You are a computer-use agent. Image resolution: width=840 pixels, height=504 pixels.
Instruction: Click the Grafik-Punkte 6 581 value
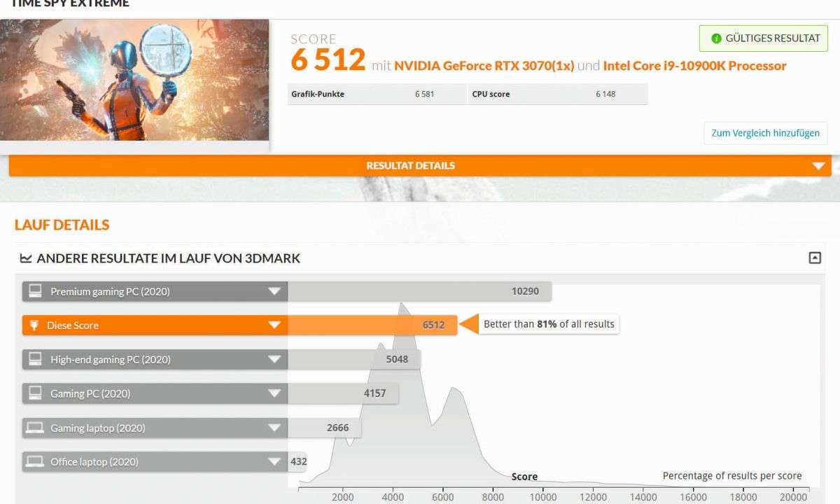coord(424,94)
